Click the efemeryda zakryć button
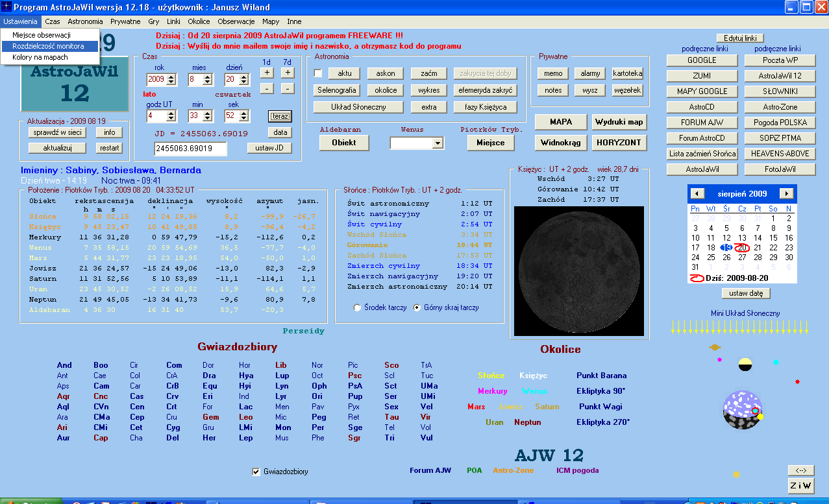 (486, 90)
